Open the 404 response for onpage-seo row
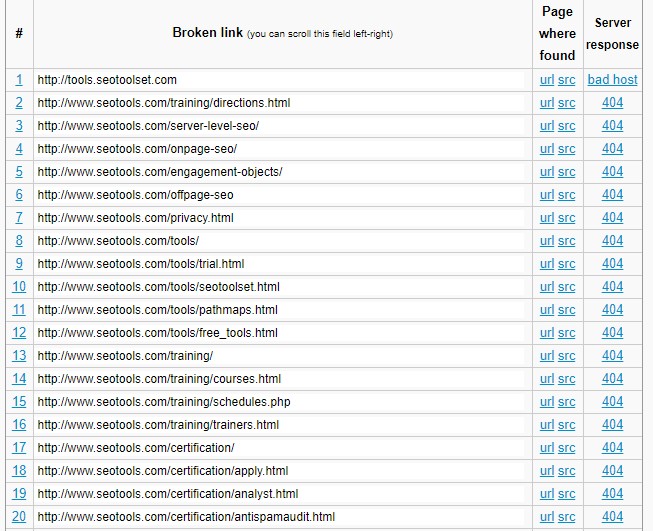 pos(612,149)
